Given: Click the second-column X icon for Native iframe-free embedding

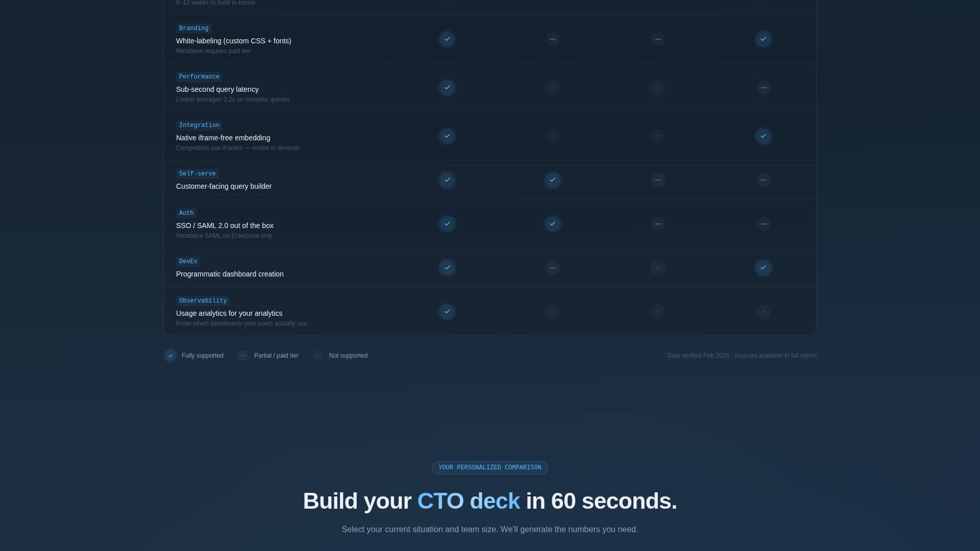Looking at the screenshot, I should 552,136.
